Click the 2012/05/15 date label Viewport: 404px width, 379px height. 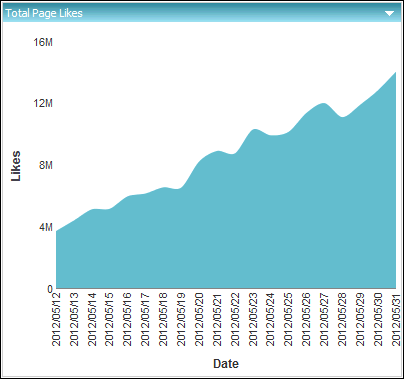[x=109, y=319]
